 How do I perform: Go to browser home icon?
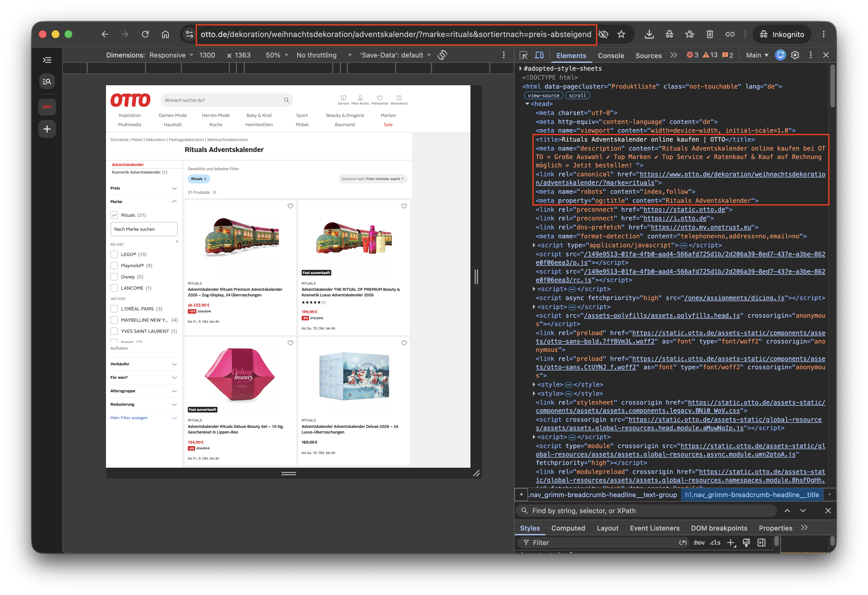pos(165,34)
